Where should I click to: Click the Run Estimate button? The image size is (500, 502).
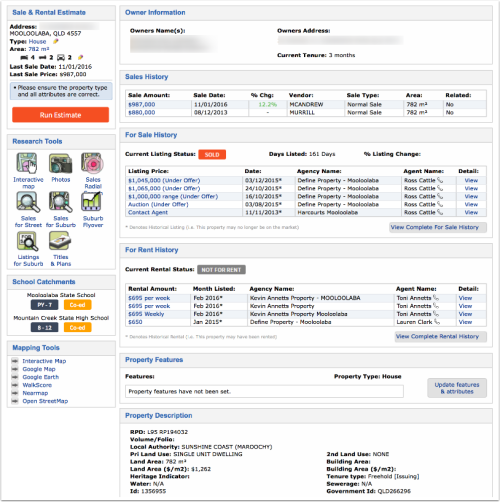coord(61,115)
